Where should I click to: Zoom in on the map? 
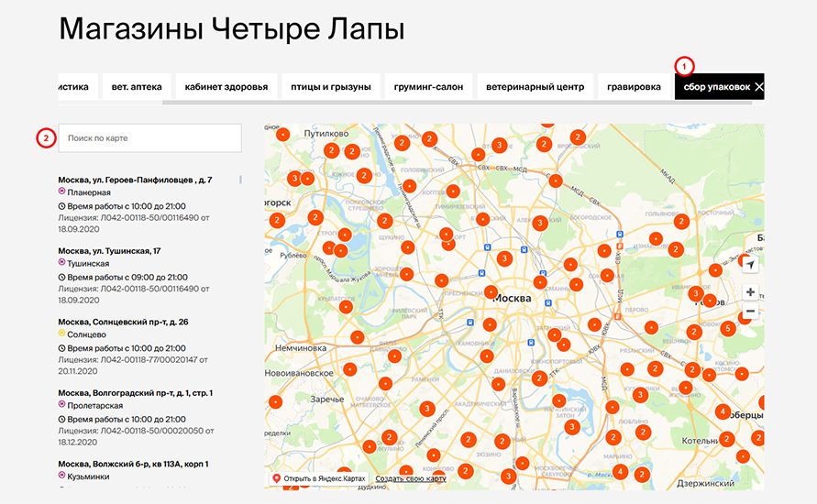[750, 292]
